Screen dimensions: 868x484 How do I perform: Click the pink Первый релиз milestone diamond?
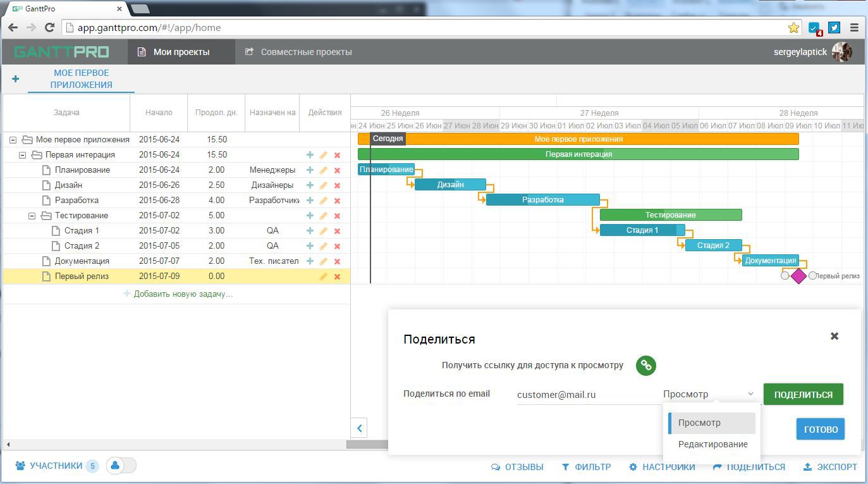798,276
